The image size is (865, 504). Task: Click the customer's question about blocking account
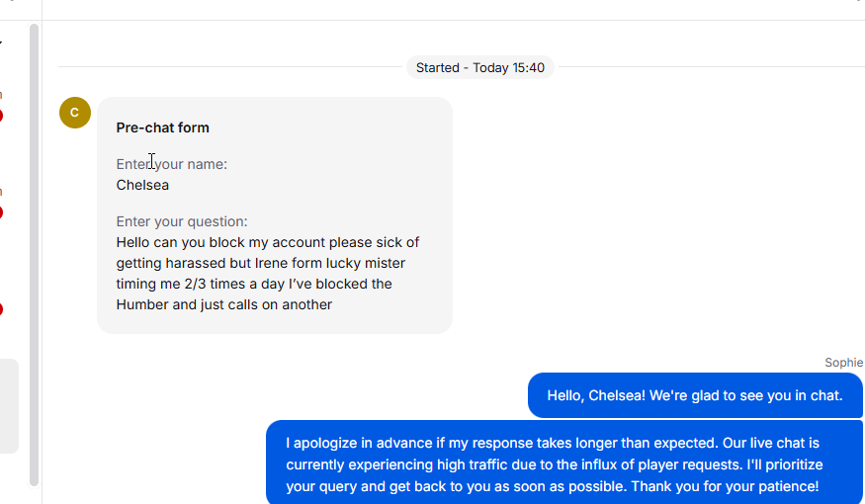(267, 242)
